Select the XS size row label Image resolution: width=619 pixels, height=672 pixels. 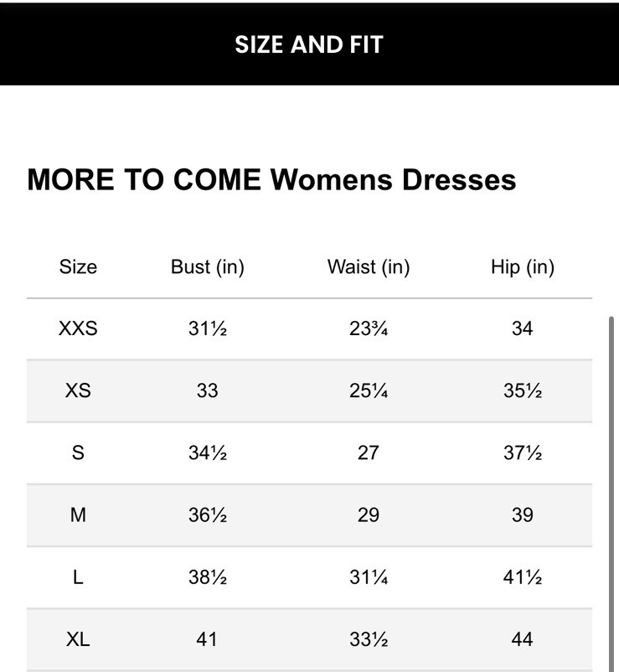[78, 390]
